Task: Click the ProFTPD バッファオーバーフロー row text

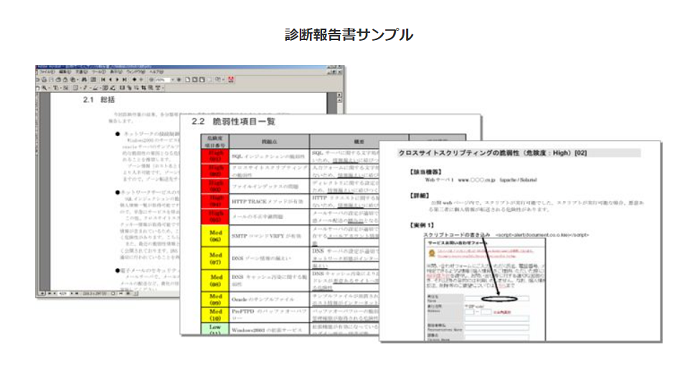Action: pyautogui.click(x=269, y=314)
